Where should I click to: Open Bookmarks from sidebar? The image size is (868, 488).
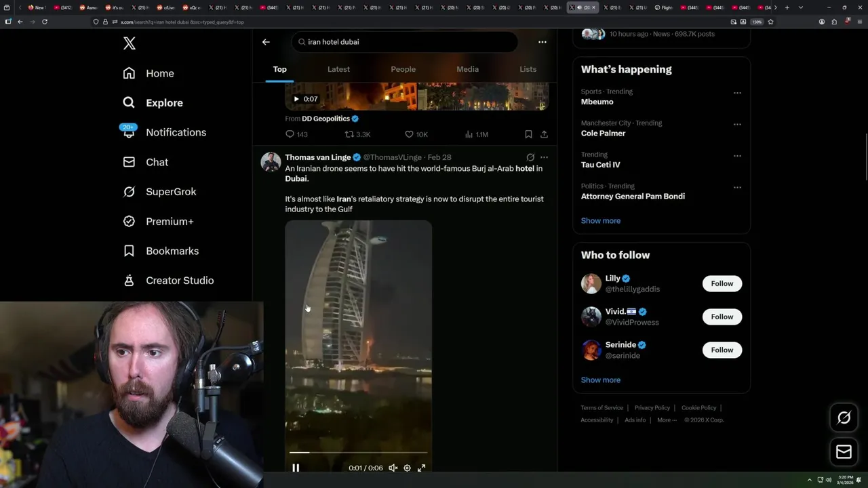pyautogui.click(x=161, y=251)
